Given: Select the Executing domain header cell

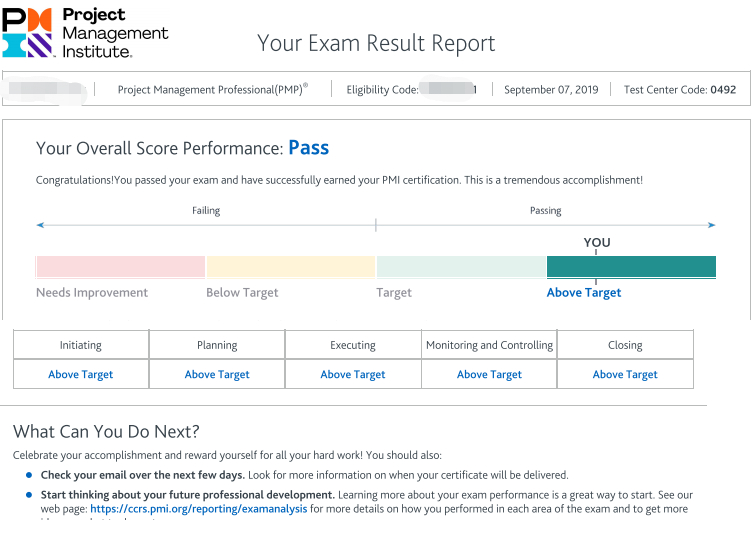Looking at the screenshot, I should 353,345.
